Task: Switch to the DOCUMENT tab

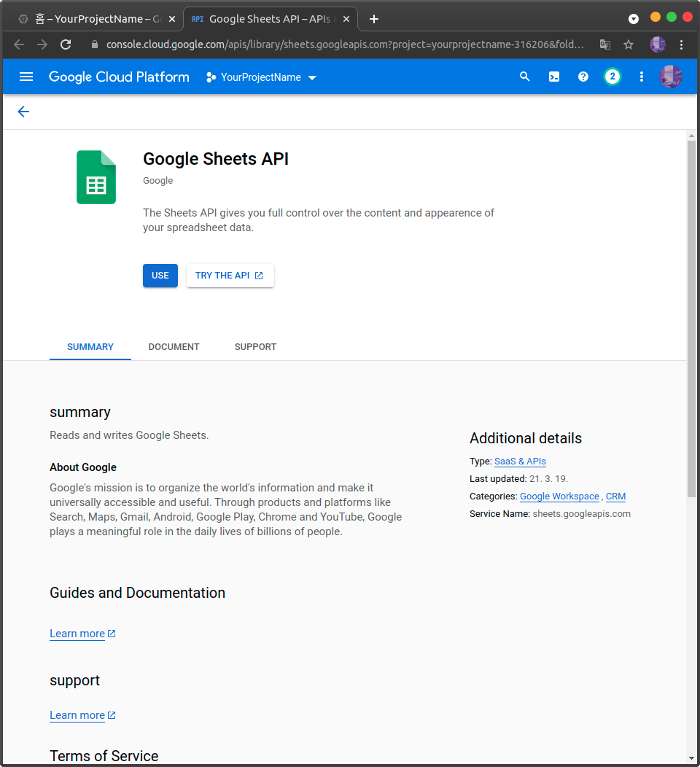Action: click(174, 347)
